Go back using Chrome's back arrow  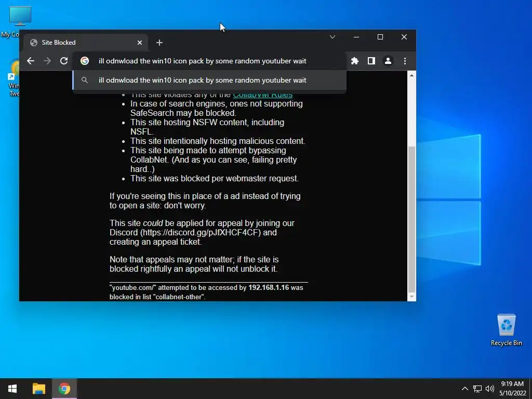(x=31, y=61)
